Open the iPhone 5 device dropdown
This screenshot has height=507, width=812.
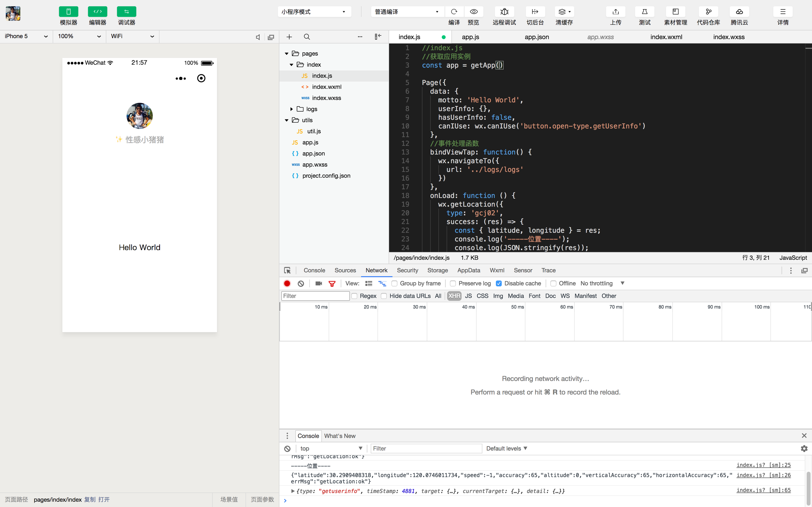click(x=26, y=36)
